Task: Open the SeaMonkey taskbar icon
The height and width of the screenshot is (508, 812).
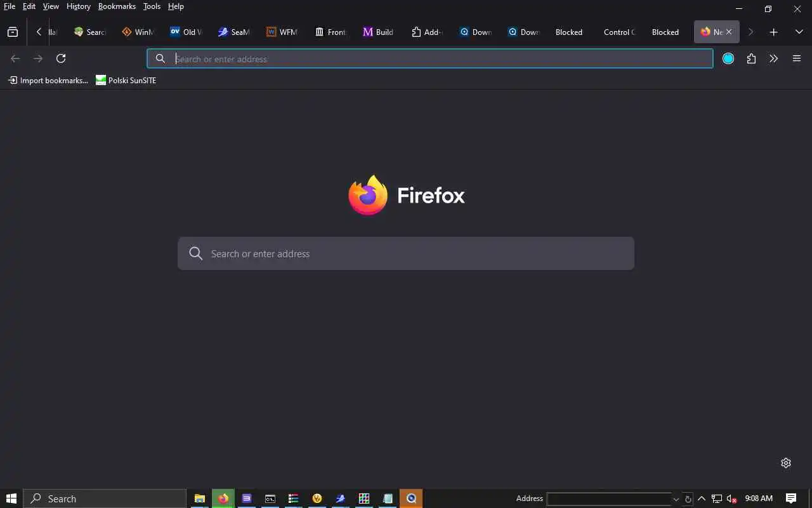Action: tap(341, 498)
